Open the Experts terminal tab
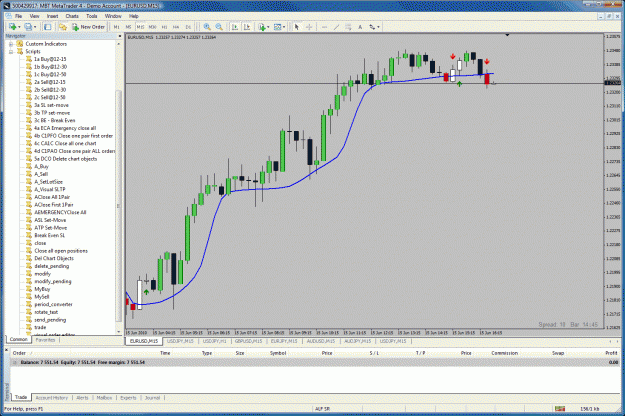The height and width of the screenshot is (416, 625). 128,398
